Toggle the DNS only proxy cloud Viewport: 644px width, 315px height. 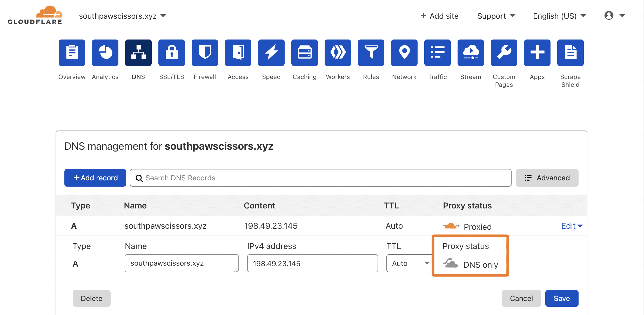[x=451, y=264]
